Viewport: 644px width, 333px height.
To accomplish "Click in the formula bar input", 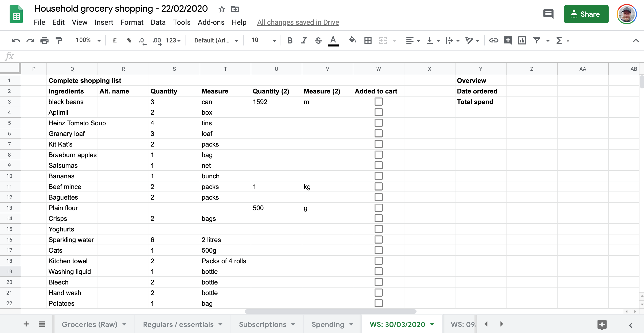I will pyautogui.click(x=332, y=56).
